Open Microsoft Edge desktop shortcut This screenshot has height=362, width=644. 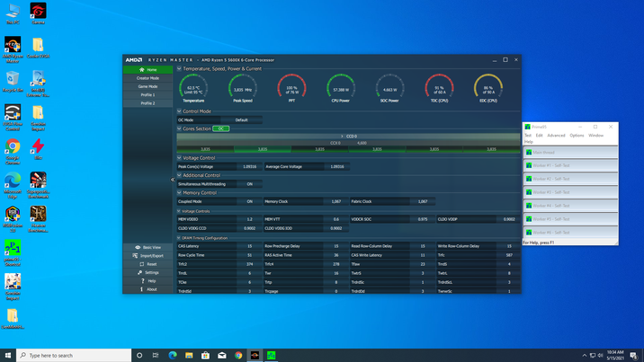(13, 185)
